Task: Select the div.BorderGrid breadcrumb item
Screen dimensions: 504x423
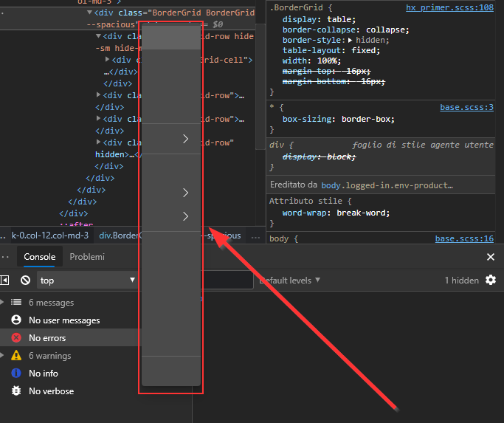Action: (x=120, y=235)
